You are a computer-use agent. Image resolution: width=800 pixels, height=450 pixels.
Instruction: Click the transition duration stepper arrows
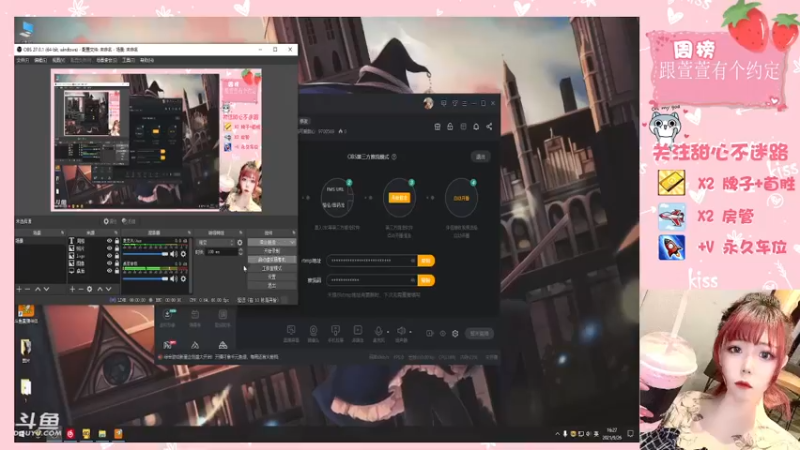pyautogui.click(x=240, y=252)
